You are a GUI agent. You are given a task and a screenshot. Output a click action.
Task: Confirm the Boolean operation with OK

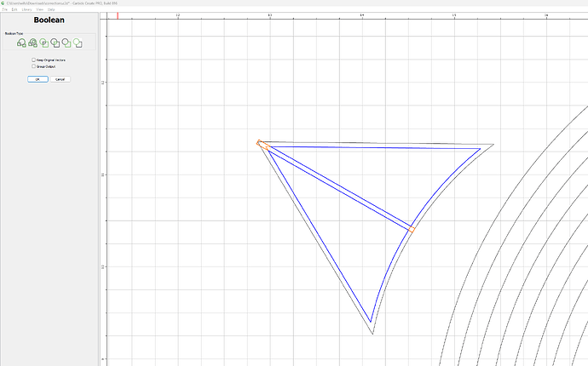pyautogui.click(x=37, y=79)
